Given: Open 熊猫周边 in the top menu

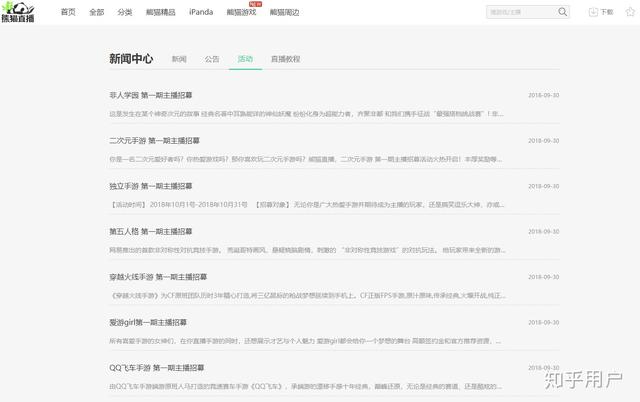Looking at the screenshot, I should click(x=284, y=12).
